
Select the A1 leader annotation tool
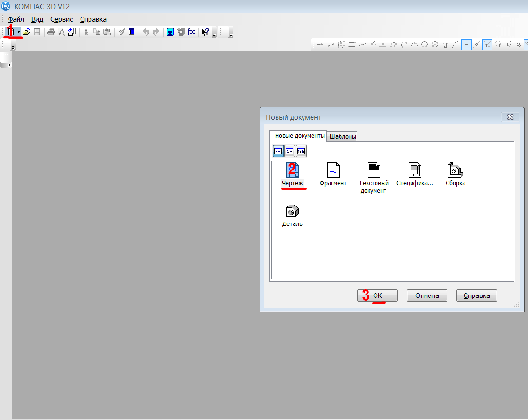click(x=456, y=45)
